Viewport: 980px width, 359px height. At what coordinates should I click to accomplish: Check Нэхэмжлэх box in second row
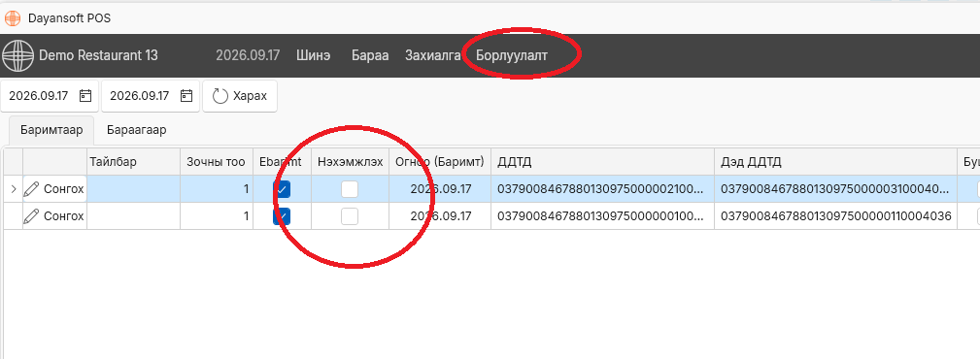pos(350,216)
